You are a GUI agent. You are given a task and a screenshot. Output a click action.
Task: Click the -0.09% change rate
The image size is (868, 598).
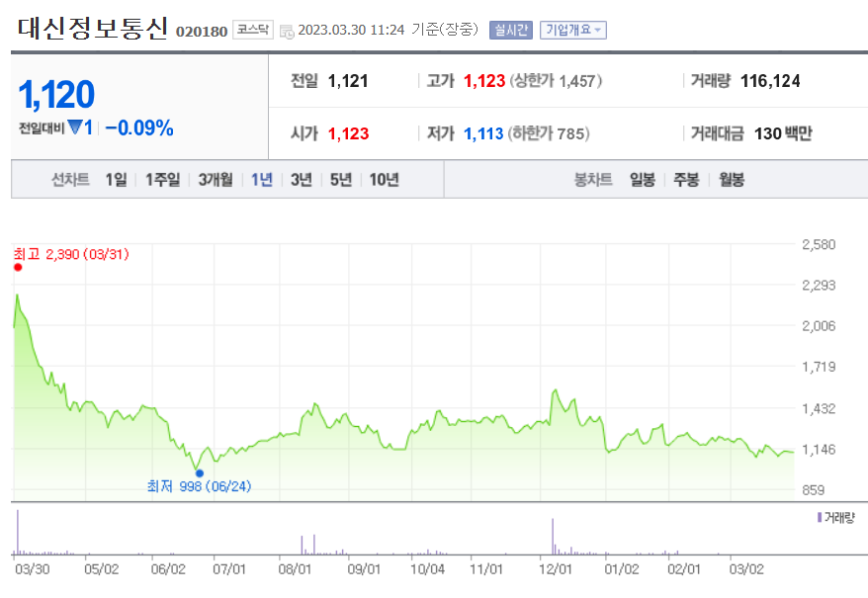(x=139, y=128)
